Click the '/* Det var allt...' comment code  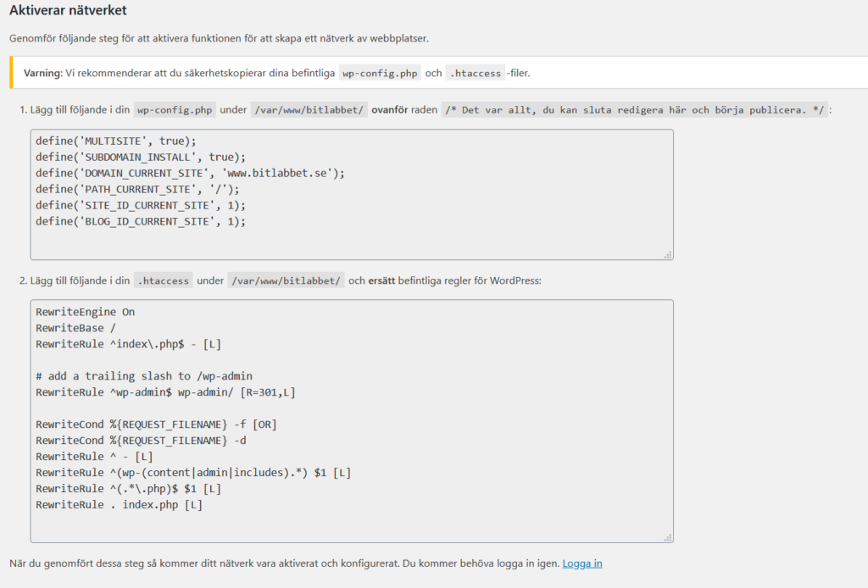coord(634,109)
